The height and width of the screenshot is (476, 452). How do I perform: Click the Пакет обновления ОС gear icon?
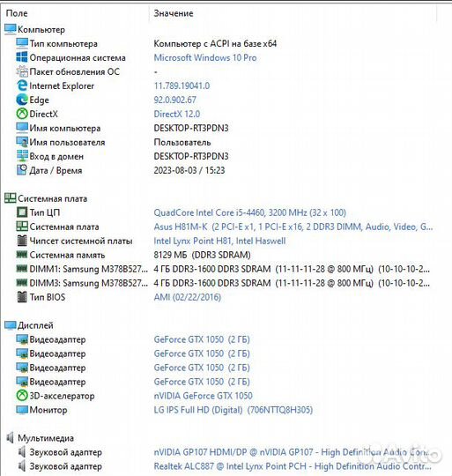pyautogui.click(x=22, y=71)
